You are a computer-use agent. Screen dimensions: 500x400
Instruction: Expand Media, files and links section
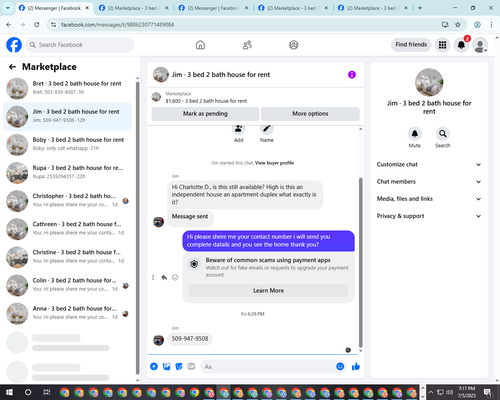point(429,199)
